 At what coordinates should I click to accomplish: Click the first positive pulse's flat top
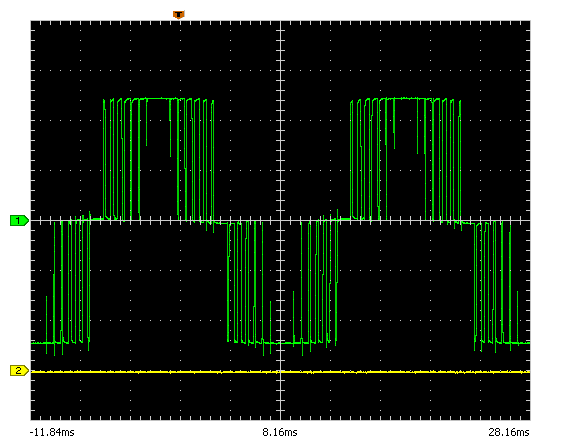click(x=157, y=98)
